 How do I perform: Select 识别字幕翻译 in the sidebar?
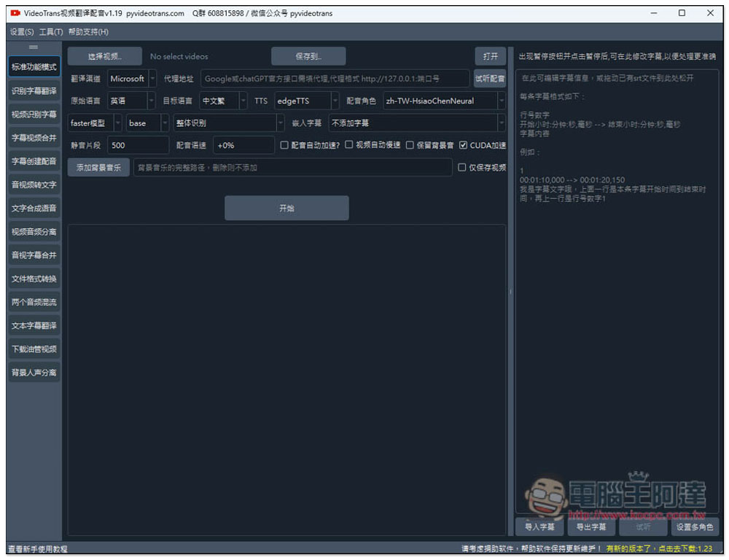tap(34, 90)
